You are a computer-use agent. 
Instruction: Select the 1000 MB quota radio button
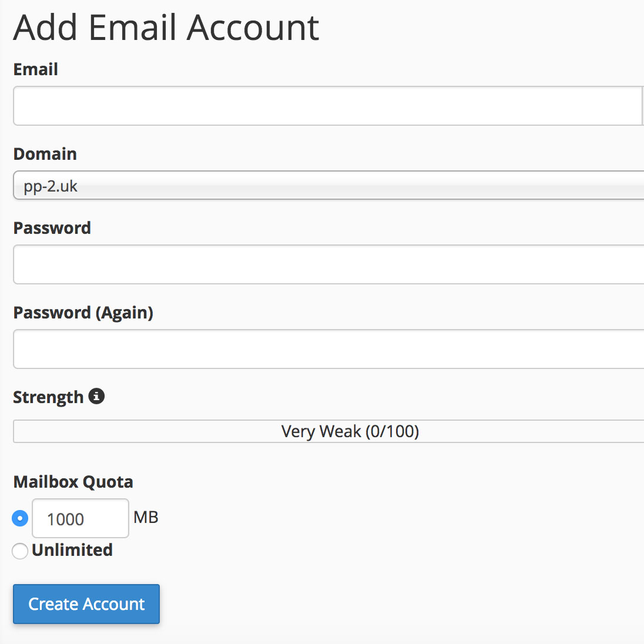(x=20, y=518)
